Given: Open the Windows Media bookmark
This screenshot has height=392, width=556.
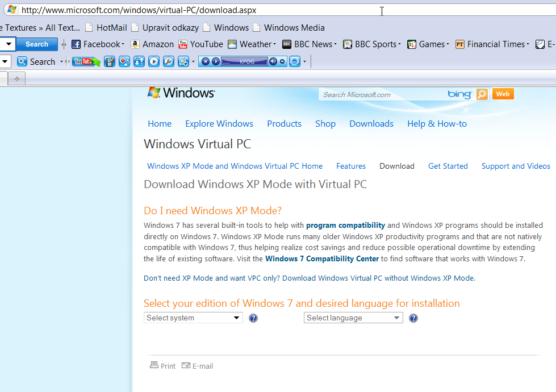Looking at the screenshot, I should pyautogui.click(x=289, y=28).
